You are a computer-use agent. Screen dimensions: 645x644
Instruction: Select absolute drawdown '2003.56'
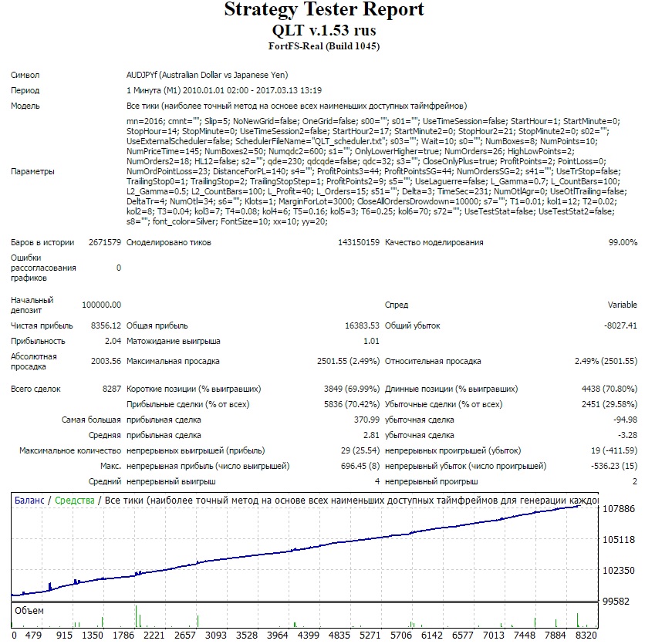(106, 361)
